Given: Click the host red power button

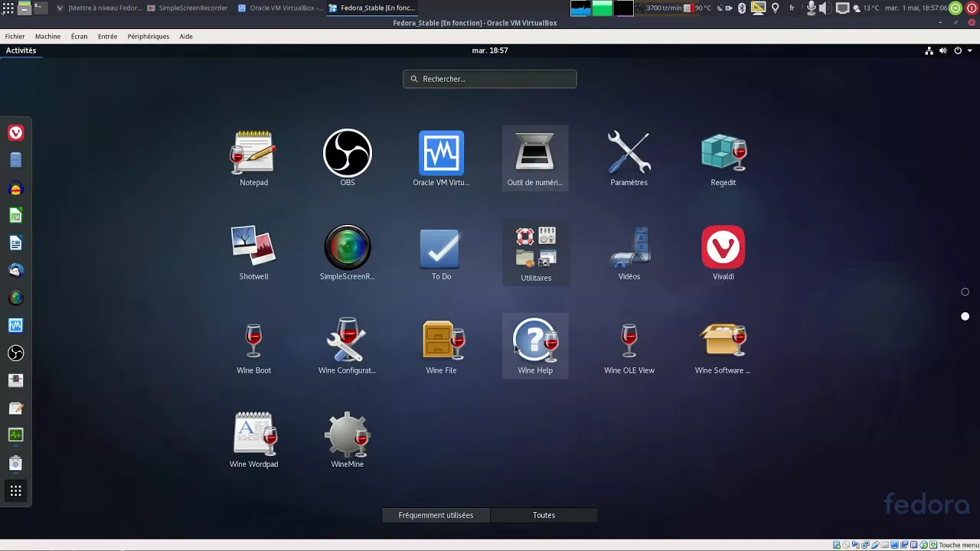Looking at the screenshot, I should (972, 8).
